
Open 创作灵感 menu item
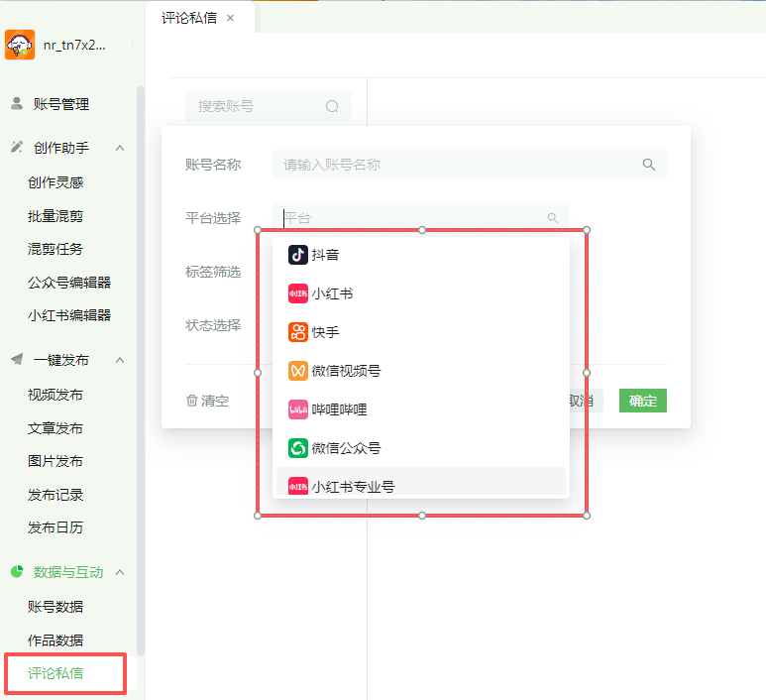(x=55, y=182)
